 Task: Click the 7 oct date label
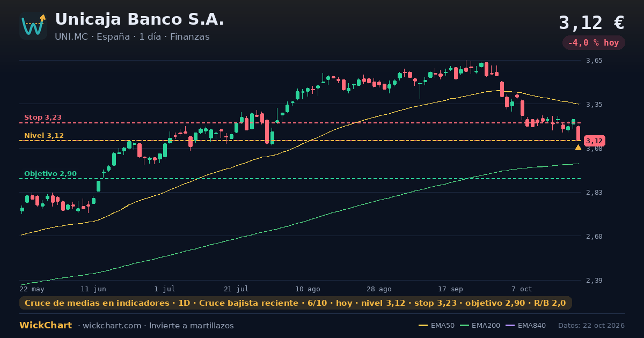tap(522, 289)
